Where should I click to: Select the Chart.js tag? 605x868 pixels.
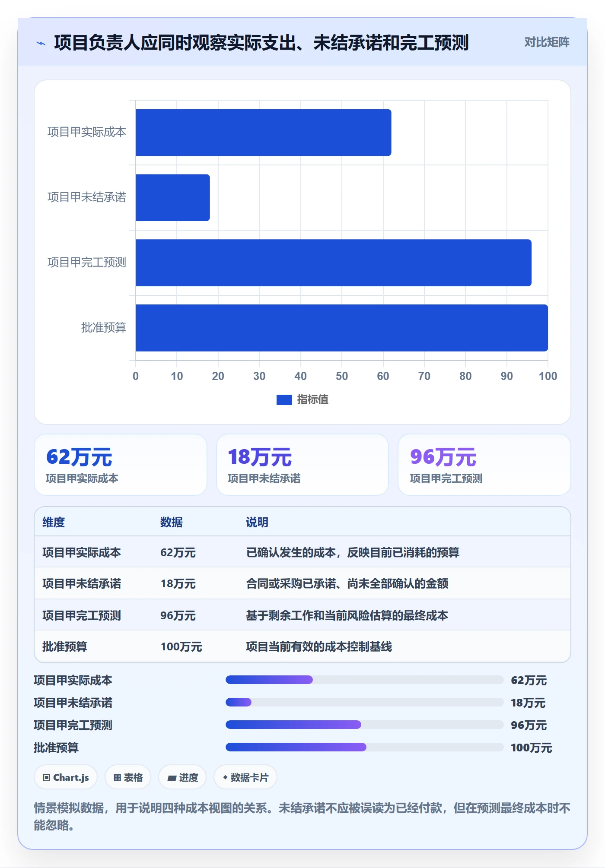pos(66,777)
